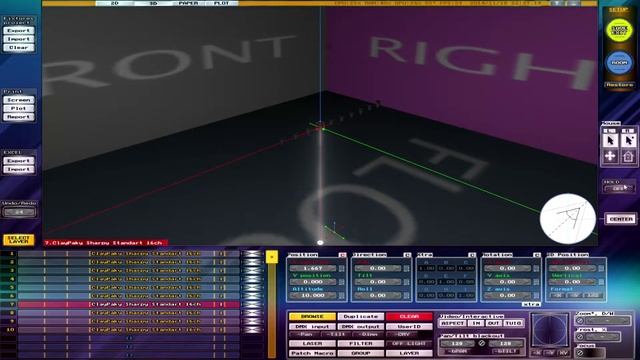Image resolution: width=640 pixels, height=360 pixels.
Task: Toggle the -GTILT option under Pan/Tilt blackout
Action: [x=506, y=351]
